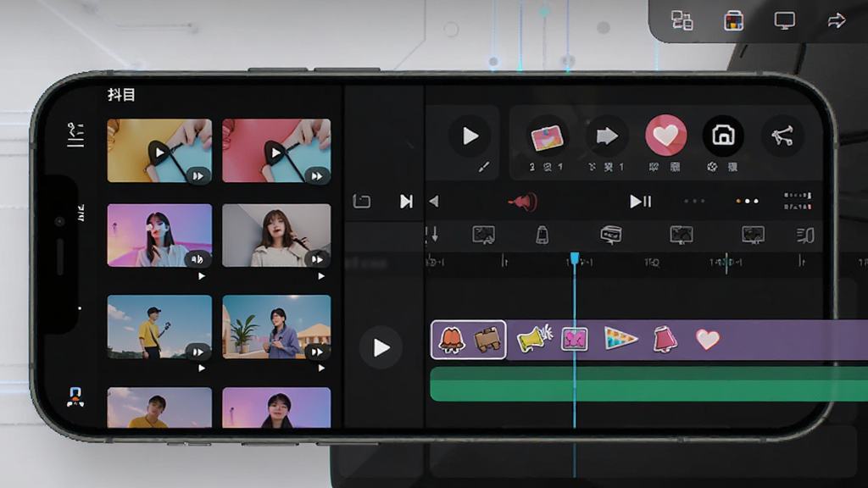Screen dimensions: 868x488
Task: Open the yellow-background hands video thumbnail
Action: (159, 151)
